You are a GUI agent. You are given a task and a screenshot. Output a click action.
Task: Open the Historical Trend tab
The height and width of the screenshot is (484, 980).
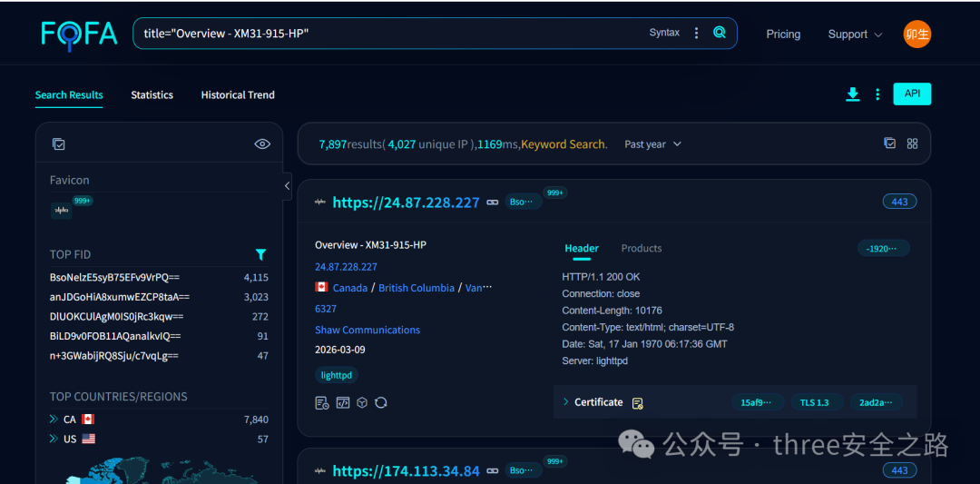coord(238,95)
